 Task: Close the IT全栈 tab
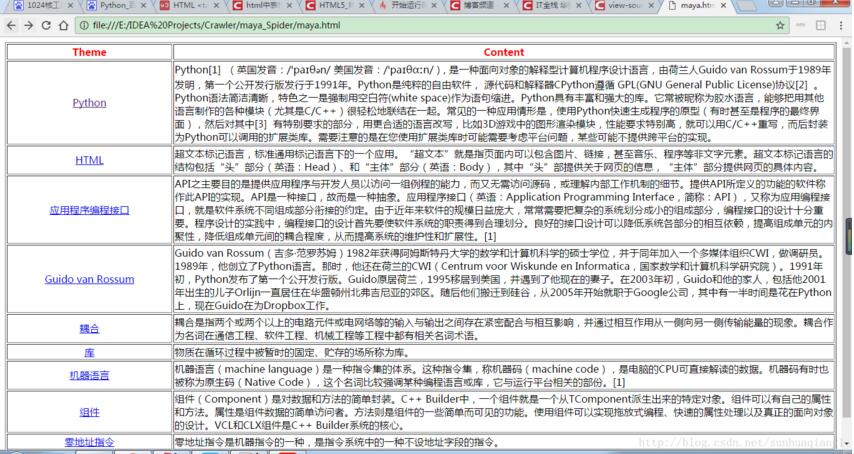580,5
